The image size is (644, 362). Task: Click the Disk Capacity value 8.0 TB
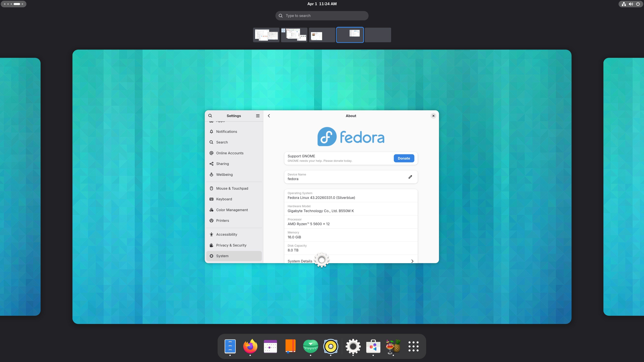pos(293,250)
